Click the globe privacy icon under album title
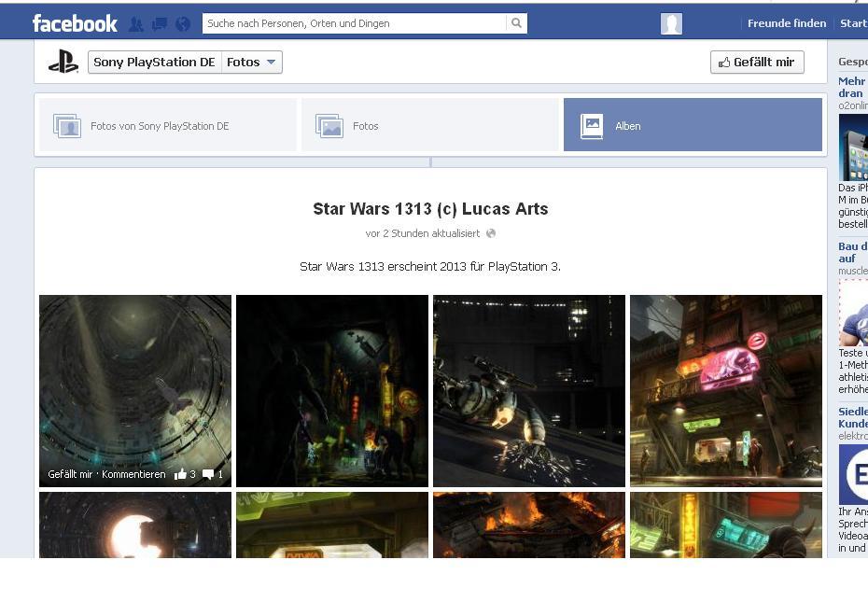Viewport: 868px width, 616px height. 490,233
